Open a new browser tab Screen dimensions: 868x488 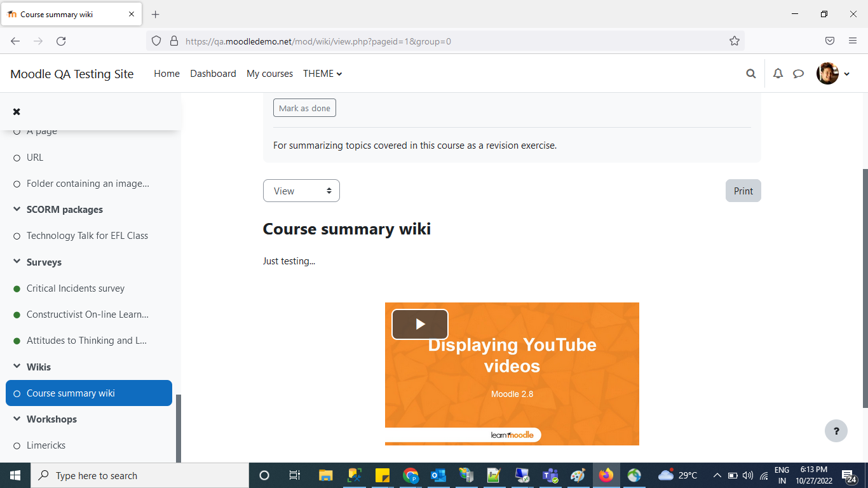click(156, 14)
